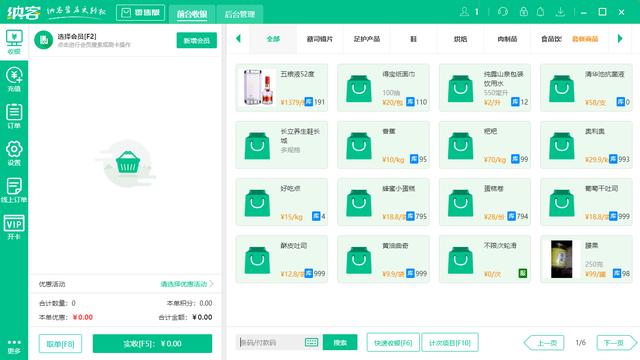The image size is (640, 360).
Task: Click the 快速收银[F6] button
Action: 393,342
